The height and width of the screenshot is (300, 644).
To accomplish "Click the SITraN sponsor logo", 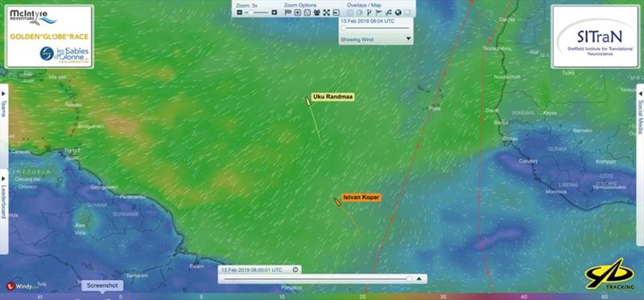I will [594, 36].
